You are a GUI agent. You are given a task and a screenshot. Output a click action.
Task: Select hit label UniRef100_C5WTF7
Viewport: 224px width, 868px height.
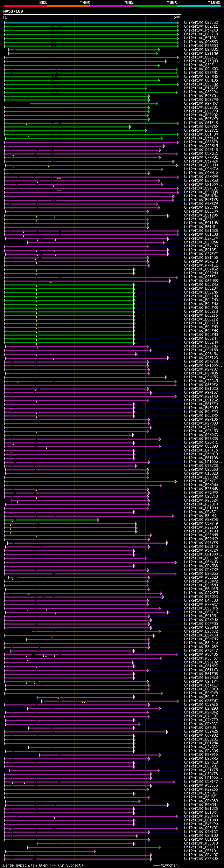point(201,782)
